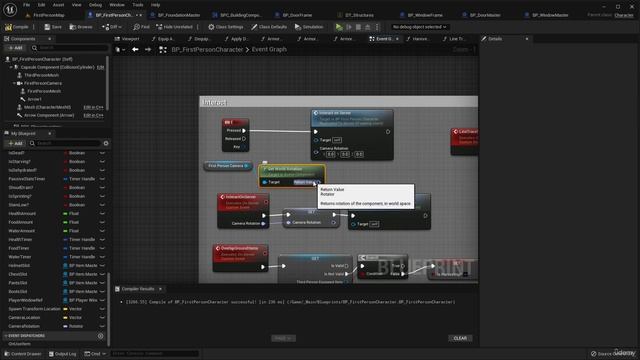Toggle visibility eye for HelmetSlot variable
This screenshot has width=640, height=360.
[102, 266]
